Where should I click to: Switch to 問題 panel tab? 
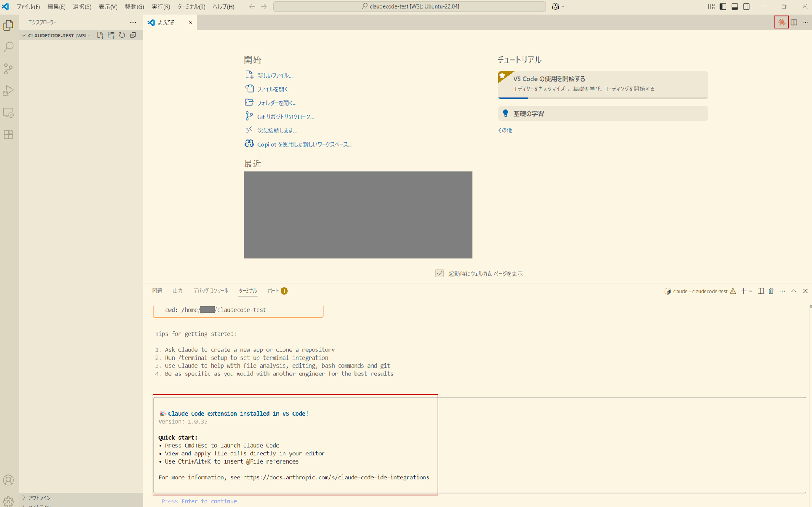coord(157,291)
